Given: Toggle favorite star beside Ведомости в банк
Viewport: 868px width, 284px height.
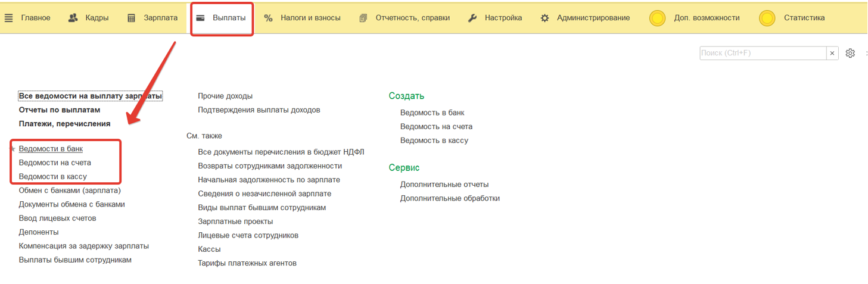Looking at the screenshot, I should [x=13, y=149].
